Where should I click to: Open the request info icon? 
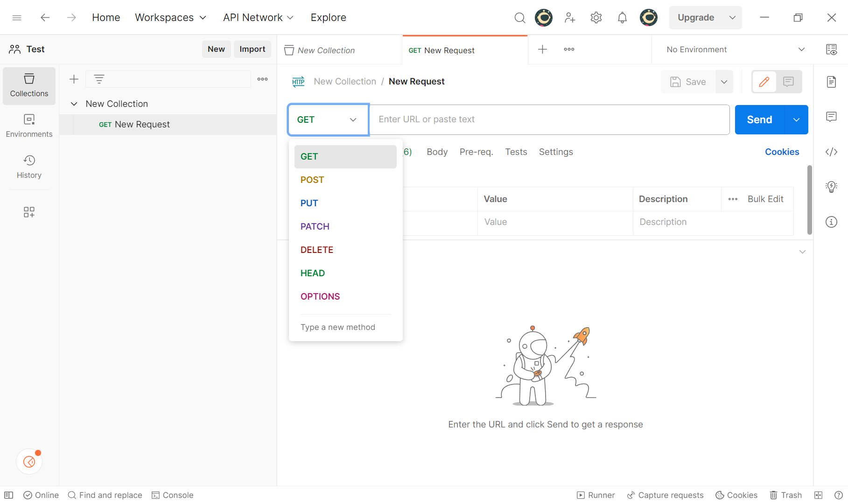tap(831, 222)
